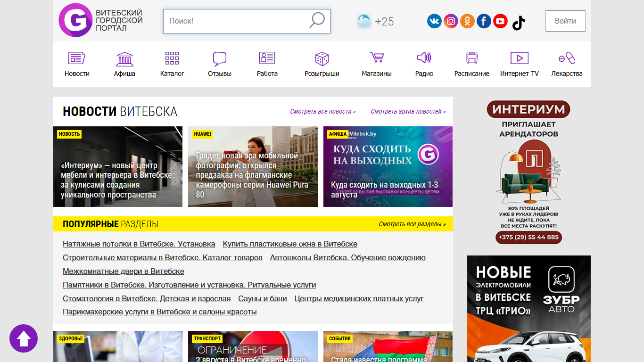
Task: Open the ЗДОРОВЬЕ tagged news card
Action: [118, 346]
